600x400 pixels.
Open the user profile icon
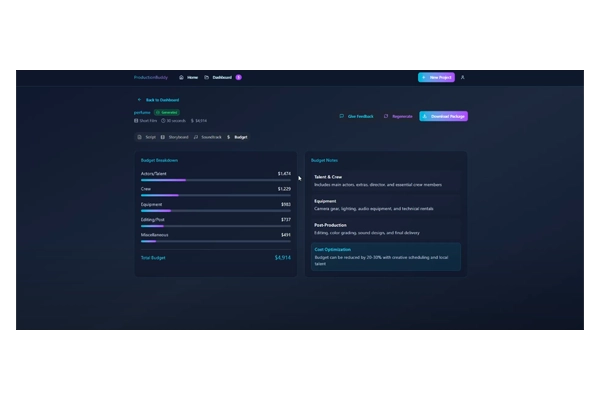[462, 77]
